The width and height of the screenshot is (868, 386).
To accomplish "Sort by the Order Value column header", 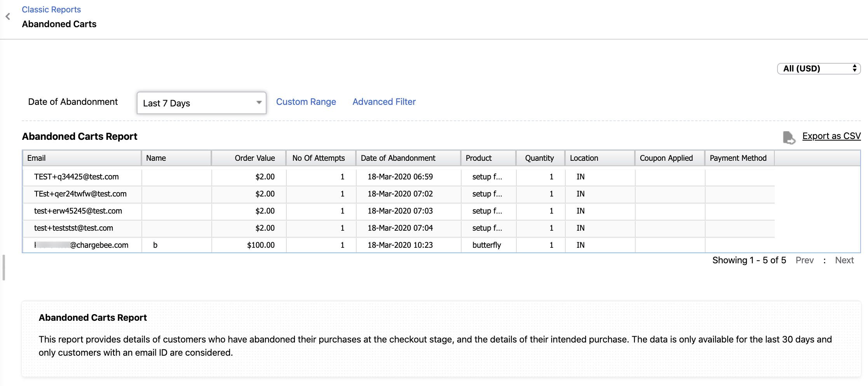I will (249, 158).
